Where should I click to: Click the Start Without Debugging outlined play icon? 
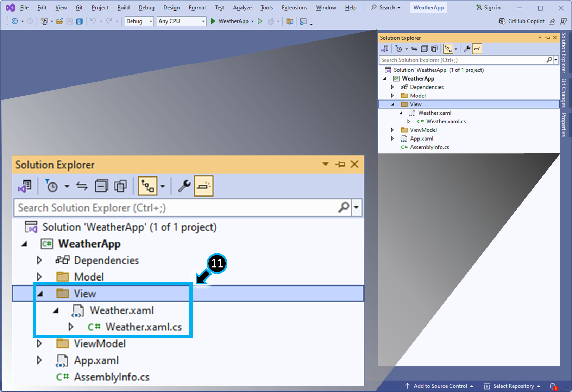click(x=260, y=21)
